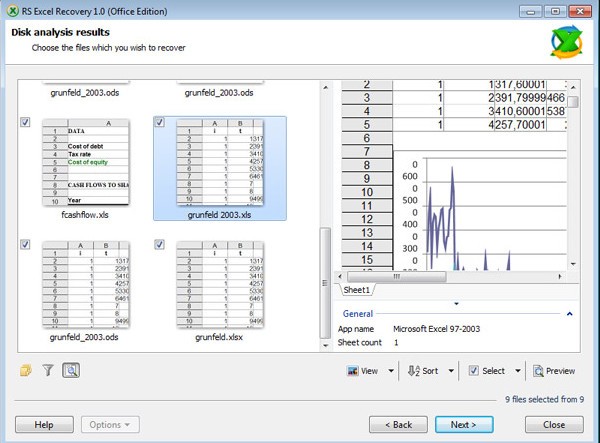
Task: Go to previous step with Back
Action: click(398, 425)
